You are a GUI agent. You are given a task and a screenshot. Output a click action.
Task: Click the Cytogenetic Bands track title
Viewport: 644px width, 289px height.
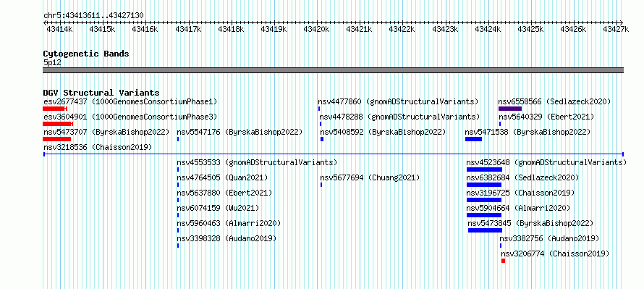point(86,54)
